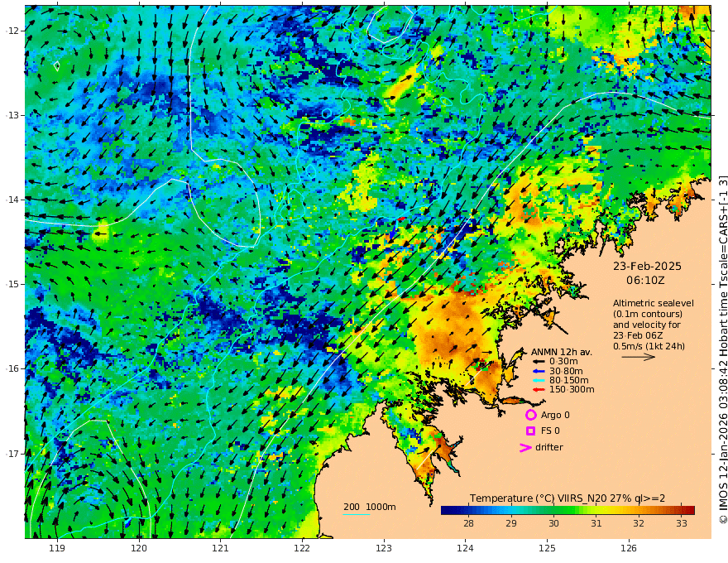Click the Temperature VIIRS_N20 colorbar title

[568, 498]
